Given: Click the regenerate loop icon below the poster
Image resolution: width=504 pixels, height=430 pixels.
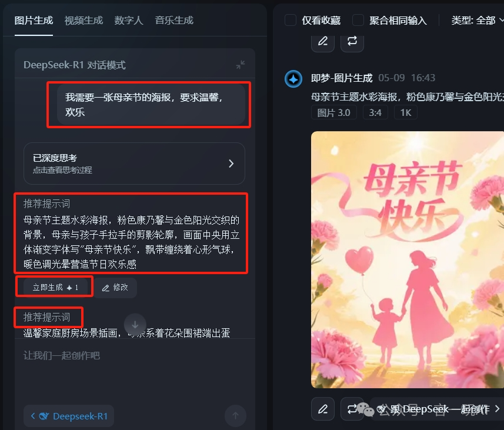Looking at the screenshot, I should [x=352, y=409].
